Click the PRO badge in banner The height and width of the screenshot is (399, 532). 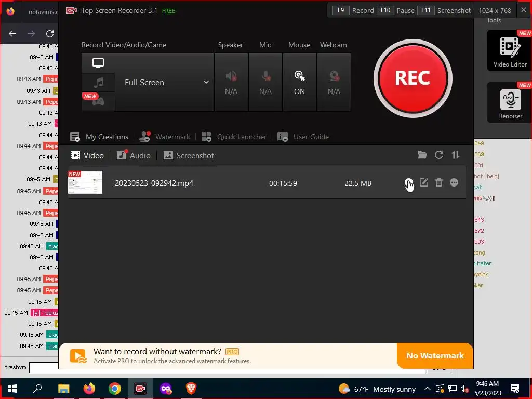tap(232, 352)
